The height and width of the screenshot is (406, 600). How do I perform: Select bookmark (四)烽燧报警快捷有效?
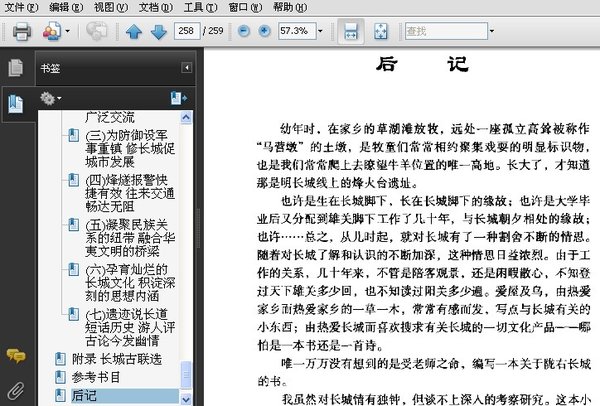tap(130, 193)
